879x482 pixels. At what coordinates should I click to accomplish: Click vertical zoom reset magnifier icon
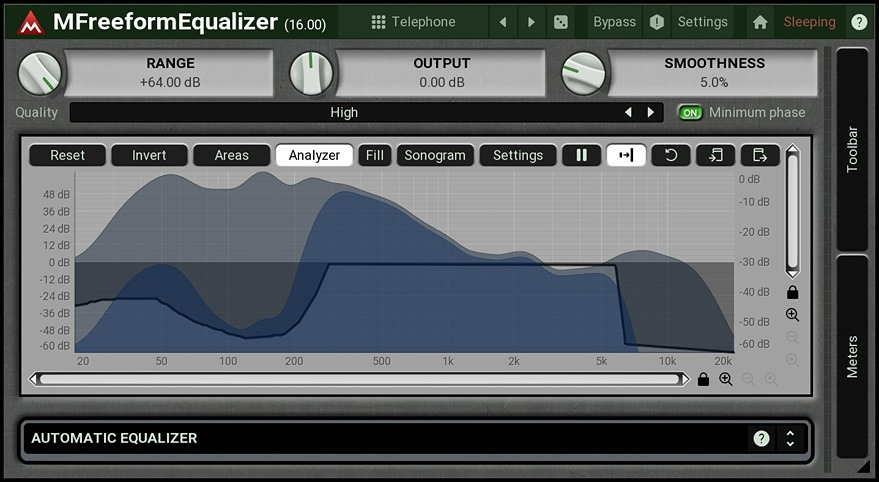click(x=792, y=359)
